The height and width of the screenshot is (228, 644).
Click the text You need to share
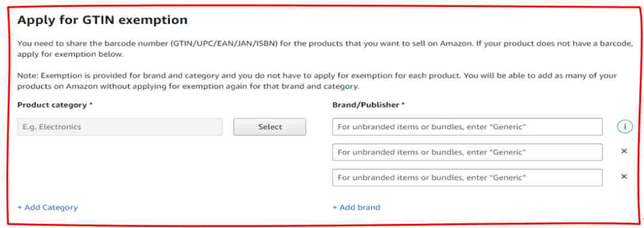pos(45,43)
